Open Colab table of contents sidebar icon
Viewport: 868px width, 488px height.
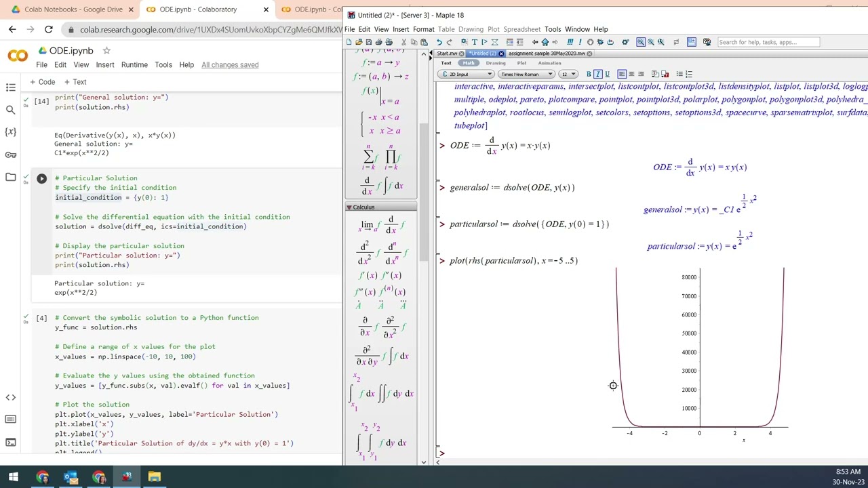click(x=10, y=87)
